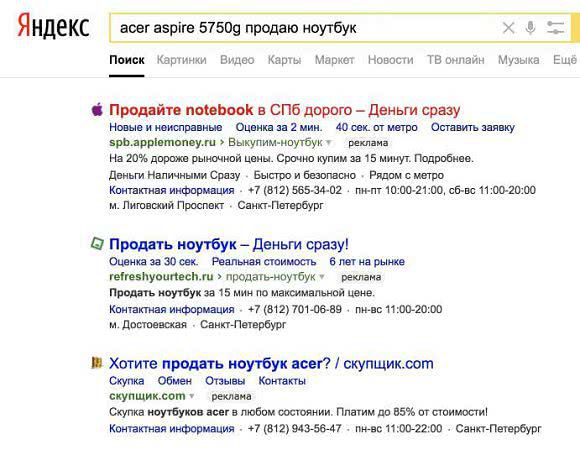Screen dimensions: 580x450
Task: Click the text 'Деньги Наличными Сразу'
Action: point(175,175)
